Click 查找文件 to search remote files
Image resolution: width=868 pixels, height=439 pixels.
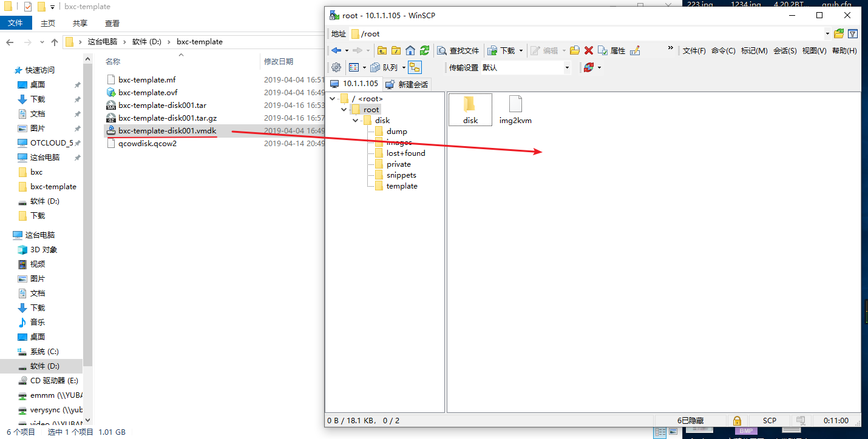(458, 50)
